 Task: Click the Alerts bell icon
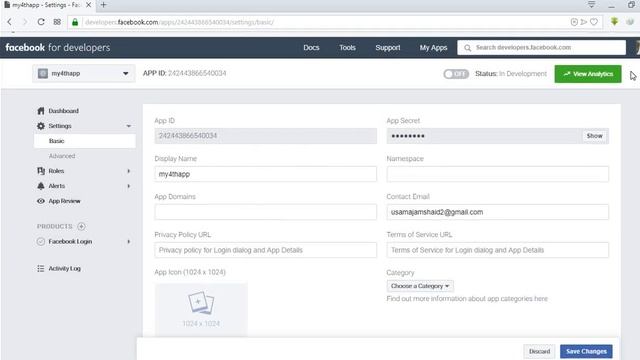point(41,186)
